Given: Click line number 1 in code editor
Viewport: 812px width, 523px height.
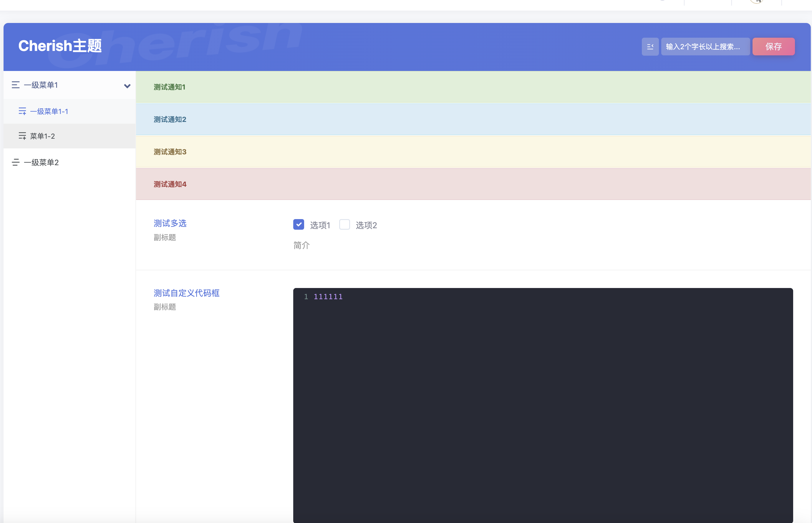Looking at the screenshot, I should [x=306, y=297].
